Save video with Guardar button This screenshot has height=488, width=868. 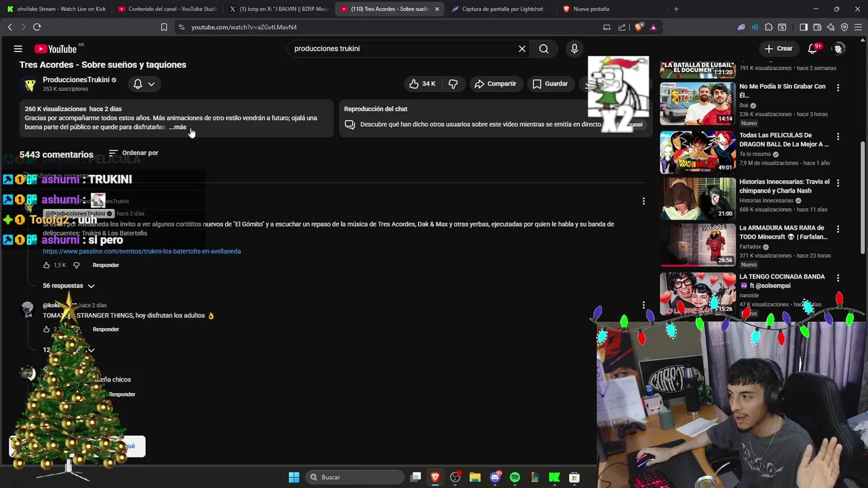[550, 84]
